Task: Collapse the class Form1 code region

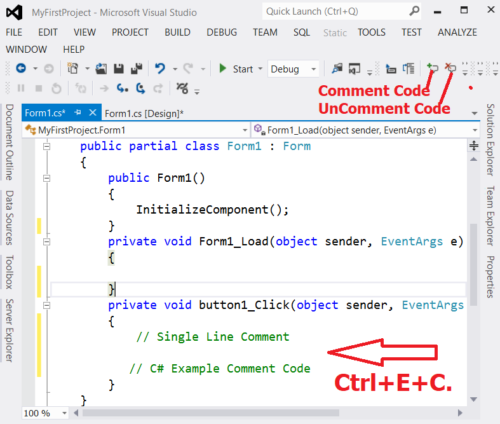Action: point(47,147)
